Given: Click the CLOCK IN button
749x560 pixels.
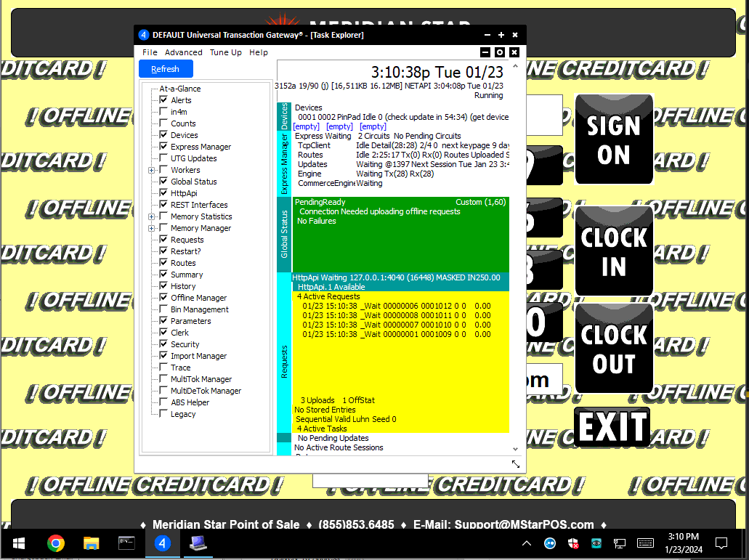Looking at the screenshot, I should [x=613, y=251].
